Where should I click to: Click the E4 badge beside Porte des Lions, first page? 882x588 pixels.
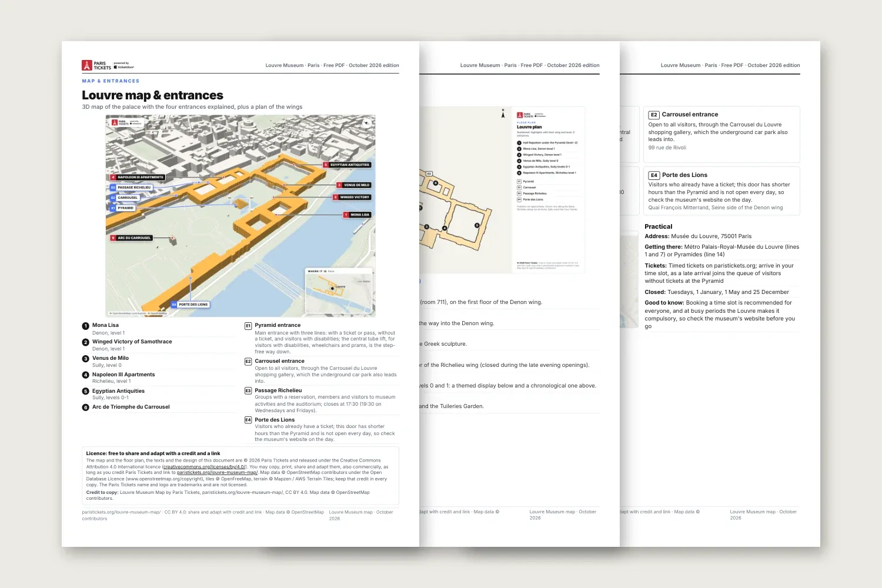pos(248,420)
